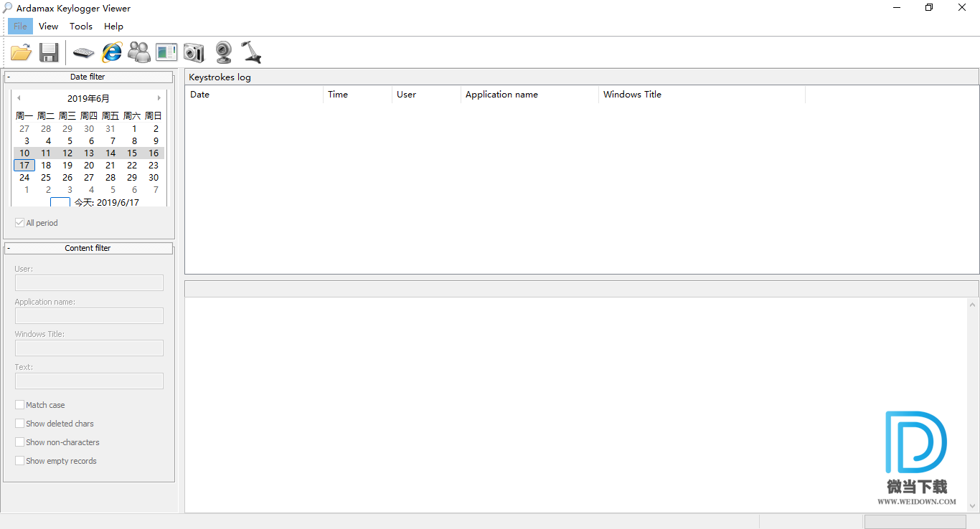Click the Application name filter field
The height and width of the screenshot is (529, 980).
point(89,315)
